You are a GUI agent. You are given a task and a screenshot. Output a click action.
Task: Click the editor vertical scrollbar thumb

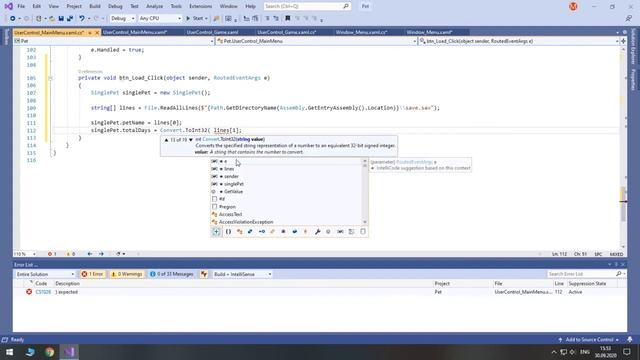(x=623, y=204)
